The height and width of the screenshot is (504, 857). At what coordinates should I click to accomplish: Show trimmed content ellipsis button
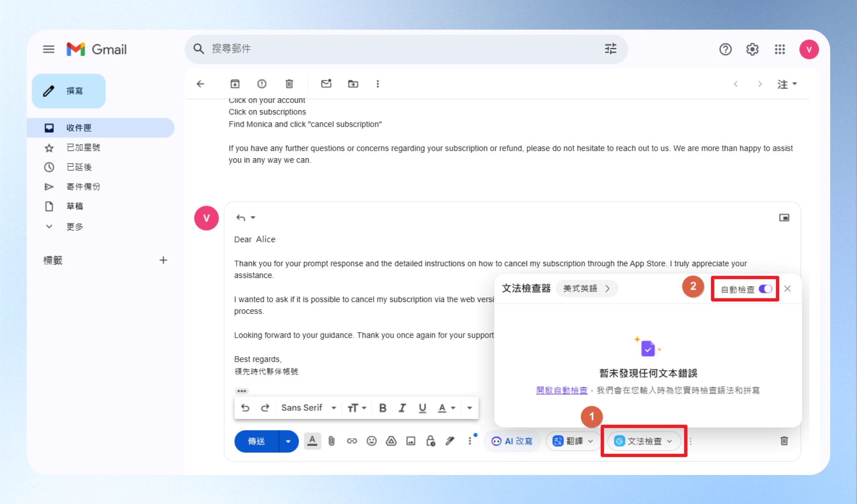point(241,391)
